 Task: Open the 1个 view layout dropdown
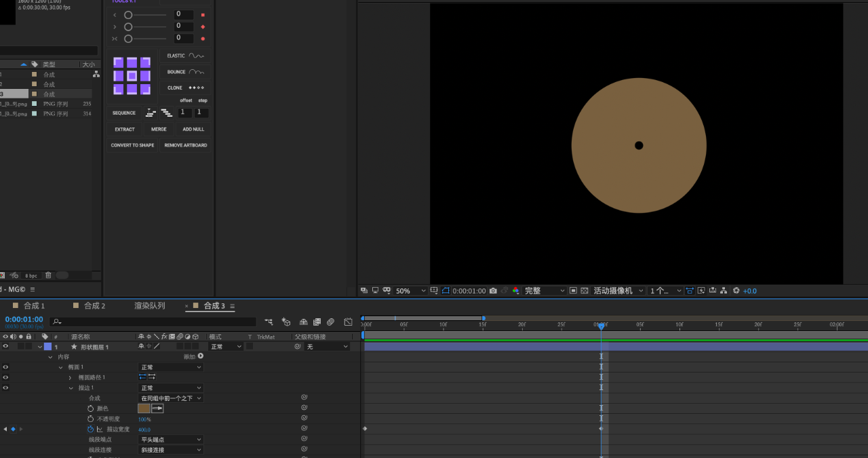666,290
